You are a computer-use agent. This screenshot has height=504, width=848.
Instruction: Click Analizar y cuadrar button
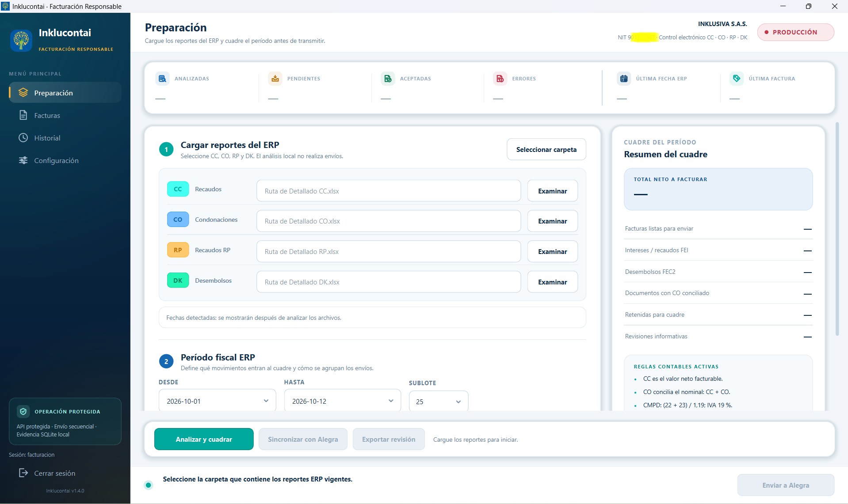(204, 439)
